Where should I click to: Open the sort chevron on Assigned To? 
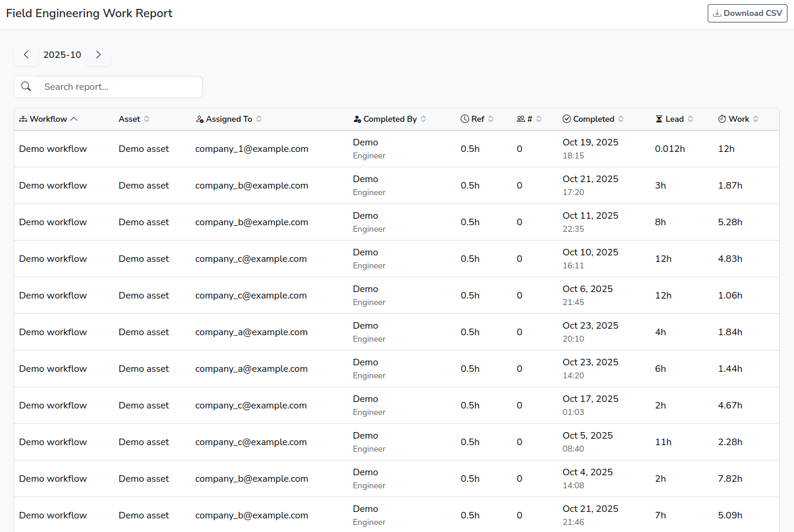[x=259, y=119]
